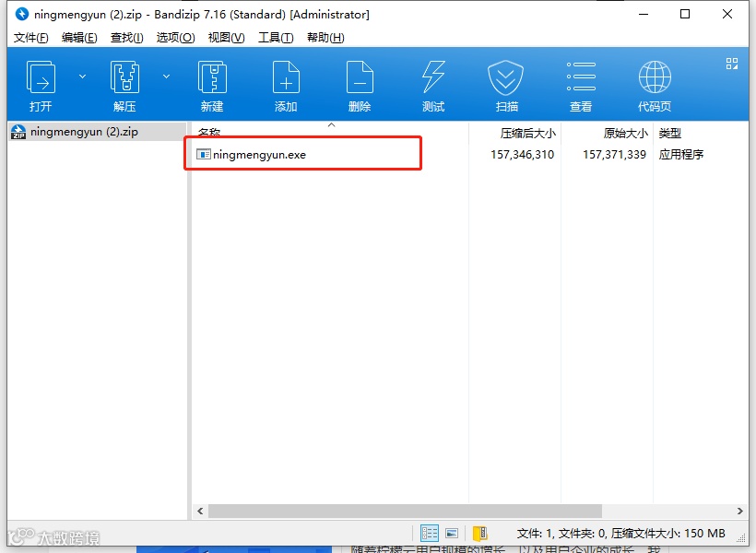
Task: Click the yellow archive info icon in status bar
Action: coord(479,534)
